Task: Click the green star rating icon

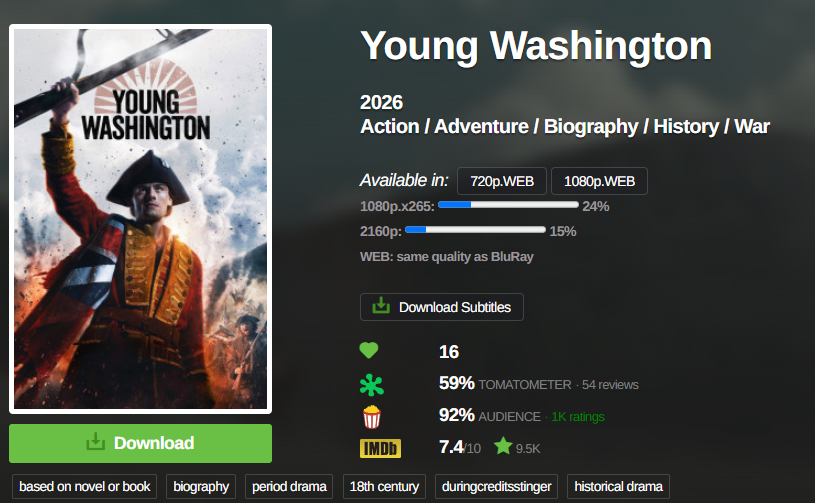Action: pos(503,446)
